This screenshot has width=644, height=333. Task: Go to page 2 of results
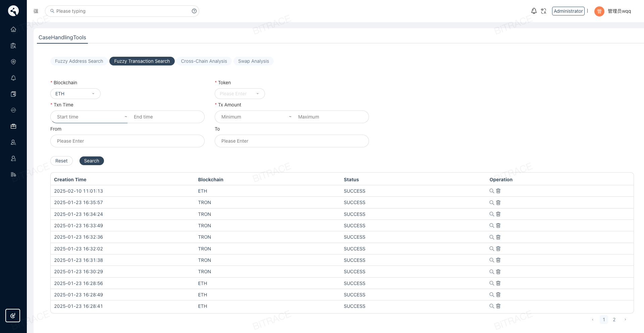[x=614, y=320]
